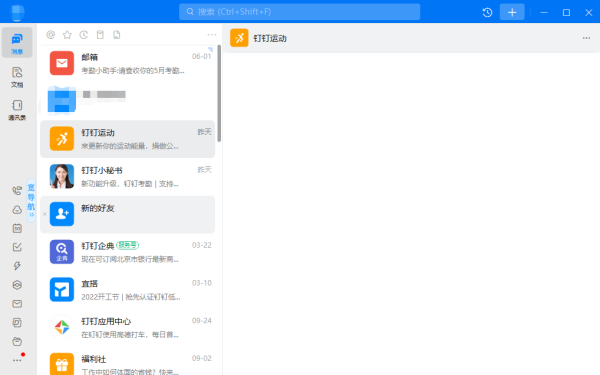
Task: Click the DingTalk profile avatar at top left
Action: [17, 12]
